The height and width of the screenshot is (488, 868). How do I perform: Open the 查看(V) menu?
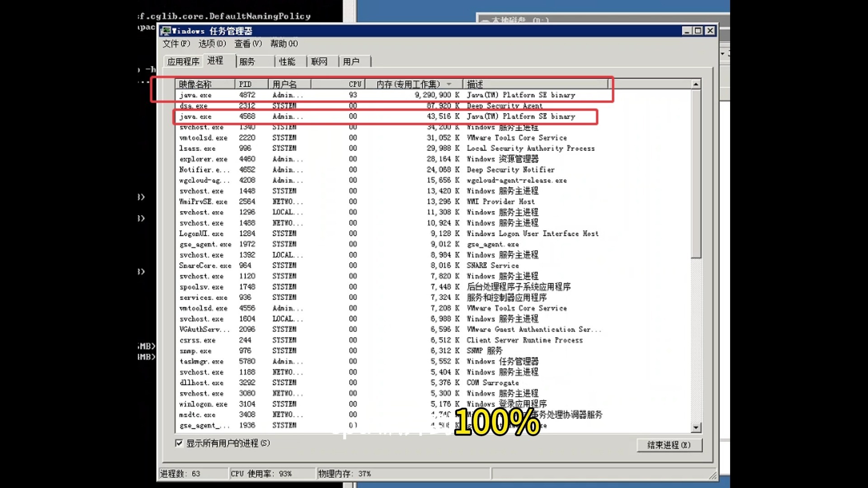tap(248, 44)
